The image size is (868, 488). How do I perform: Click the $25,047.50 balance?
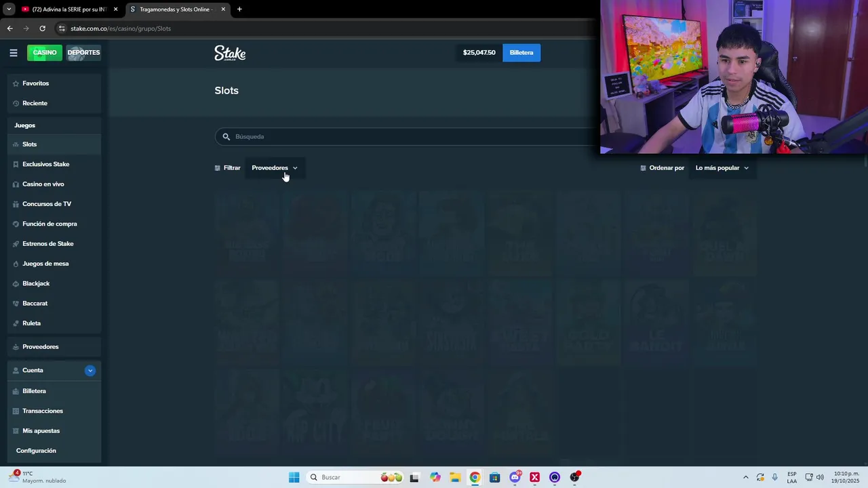click(479, 53)
